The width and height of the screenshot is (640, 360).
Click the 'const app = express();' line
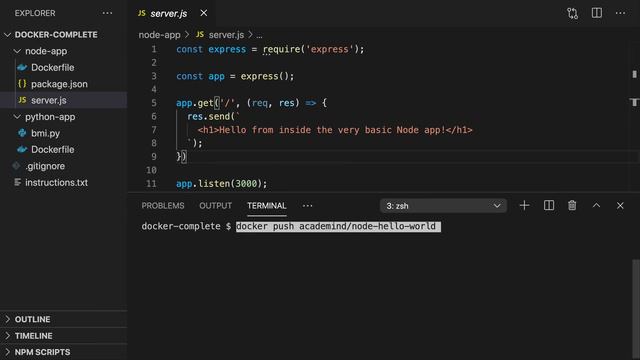pyautogui.click(x=235, y=76)
